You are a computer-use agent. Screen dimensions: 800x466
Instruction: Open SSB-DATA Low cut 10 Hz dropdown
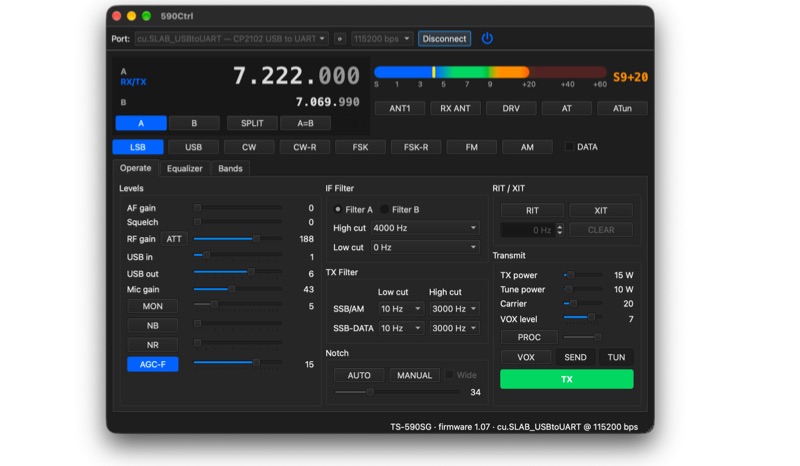point(401,328)
